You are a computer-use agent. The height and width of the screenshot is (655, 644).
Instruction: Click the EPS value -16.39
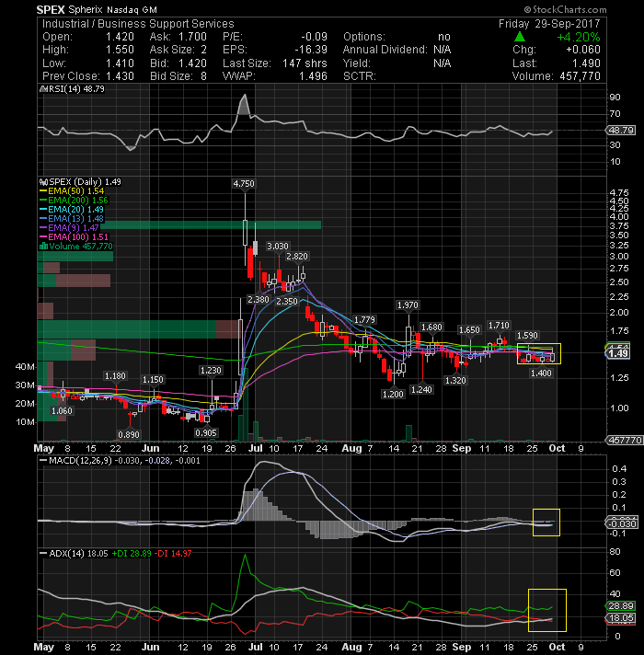point(311,50)
